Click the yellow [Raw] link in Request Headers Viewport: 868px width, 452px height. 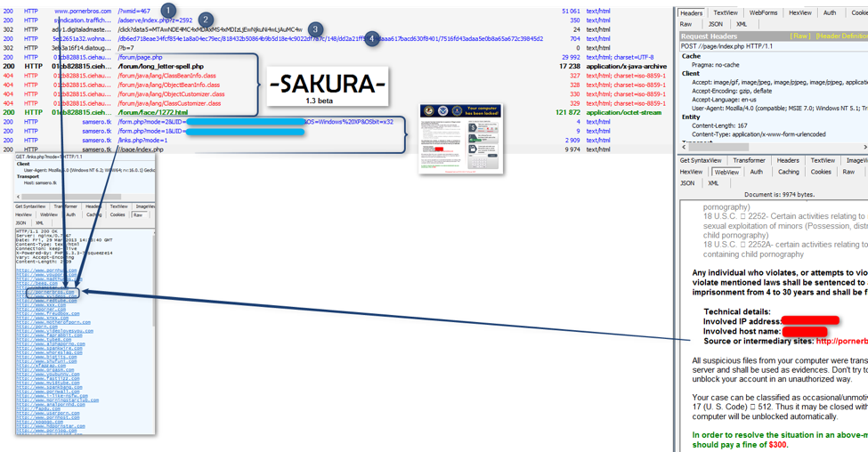click(800, 36)
